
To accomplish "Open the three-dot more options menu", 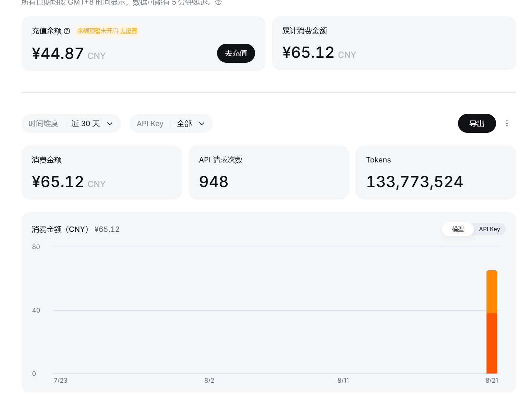I will point(507,123).
